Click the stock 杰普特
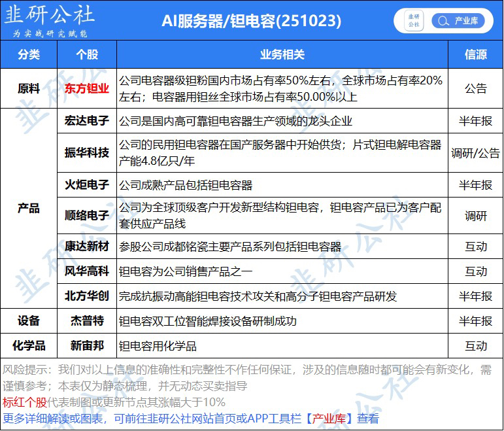The image size is (504, 431). click(x=87, y=320)
